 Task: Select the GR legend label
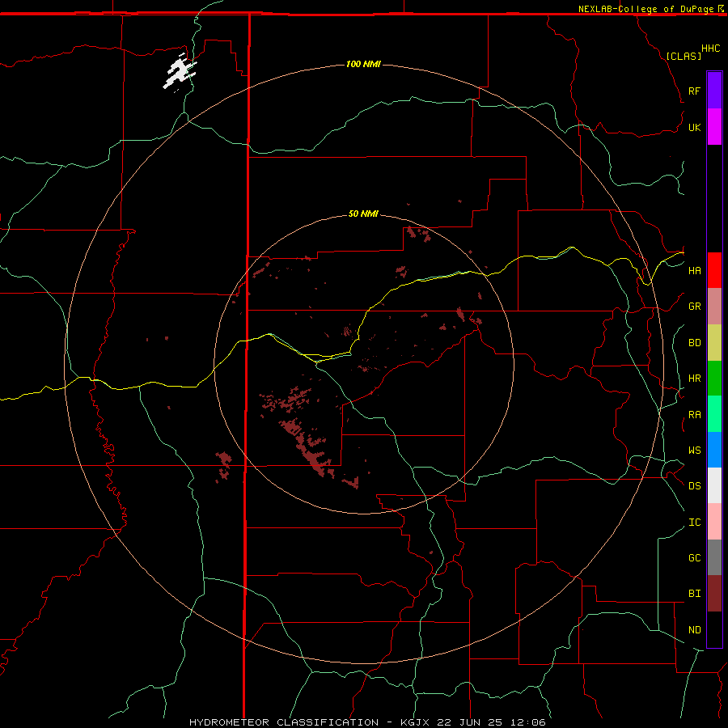click(694, 307)
